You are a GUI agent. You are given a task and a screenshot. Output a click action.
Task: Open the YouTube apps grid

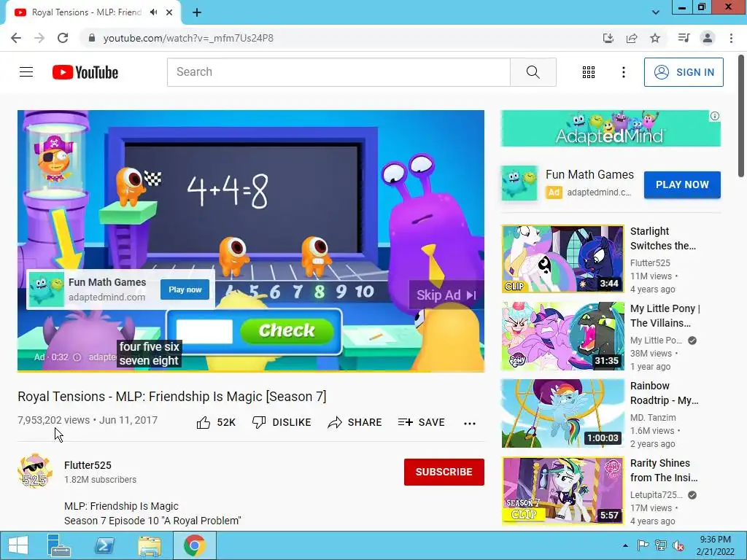(589, 72)
